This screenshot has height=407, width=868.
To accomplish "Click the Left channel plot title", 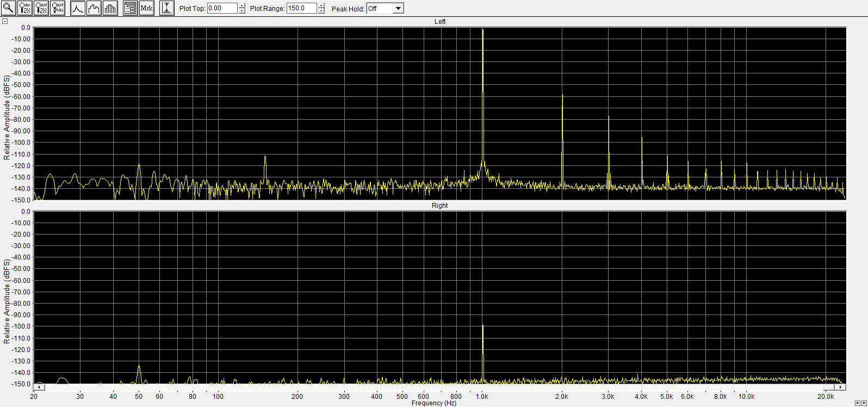I will click(x=440, y=22).
